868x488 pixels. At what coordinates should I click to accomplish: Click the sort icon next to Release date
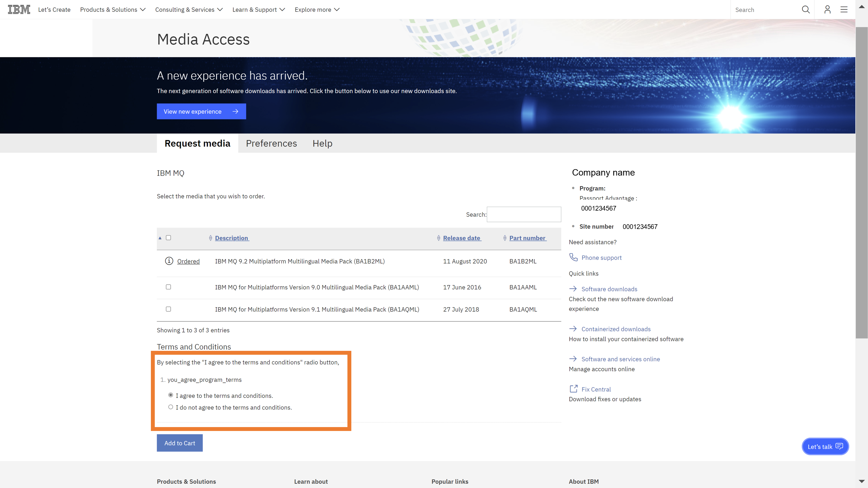coord(439,238)
